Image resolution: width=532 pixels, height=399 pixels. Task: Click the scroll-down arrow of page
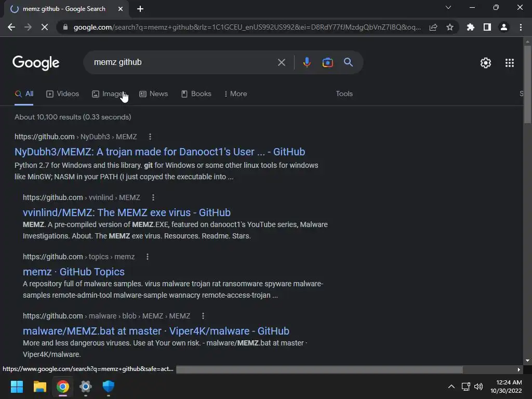[x=527, y=361]
